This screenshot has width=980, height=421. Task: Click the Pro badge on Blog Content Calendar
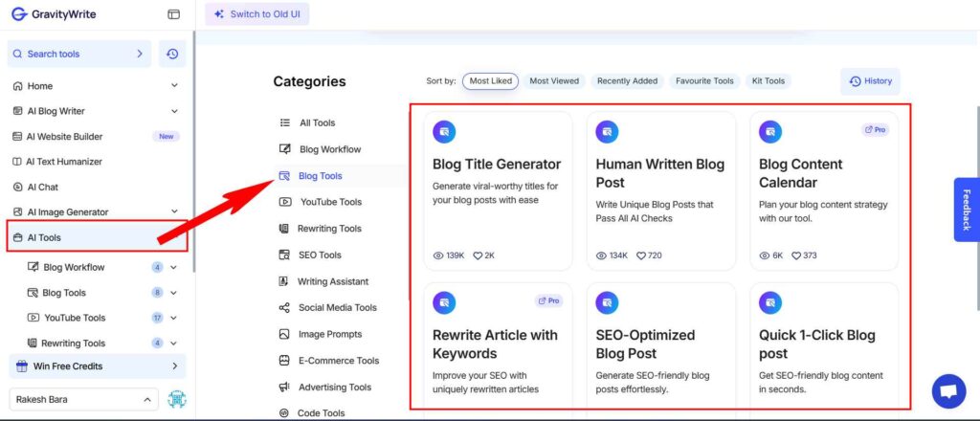tap(875, 130)
